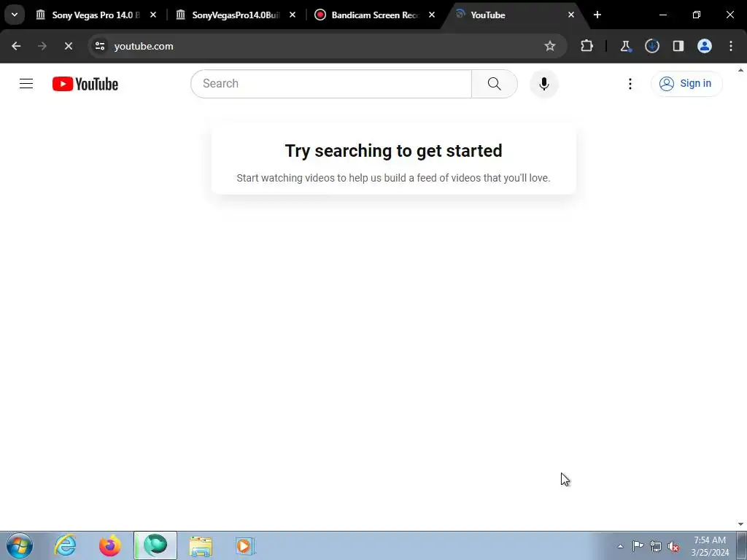The height and width of the screenshot is (560, 747).
Task: Click the YouTube logo
Action: click(85, 84)
